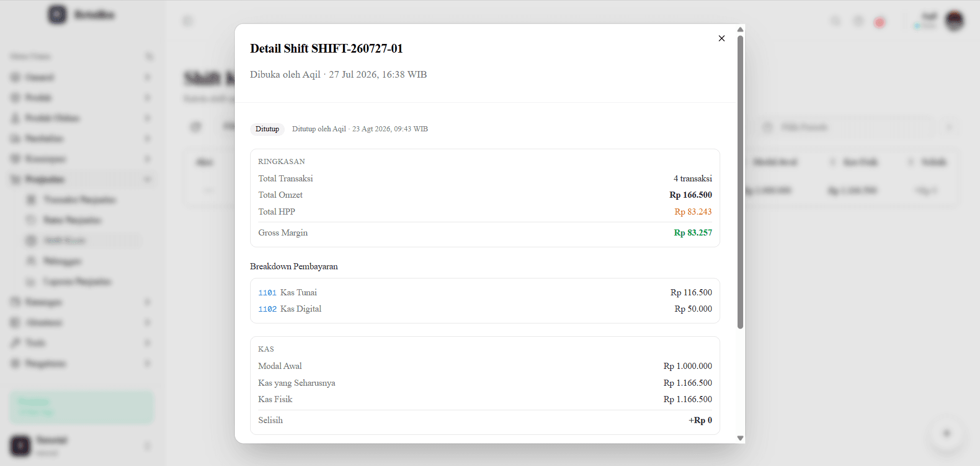980x466 pixels.
Task: Click the Total Transaksi label
Action: tap(285, 178)
